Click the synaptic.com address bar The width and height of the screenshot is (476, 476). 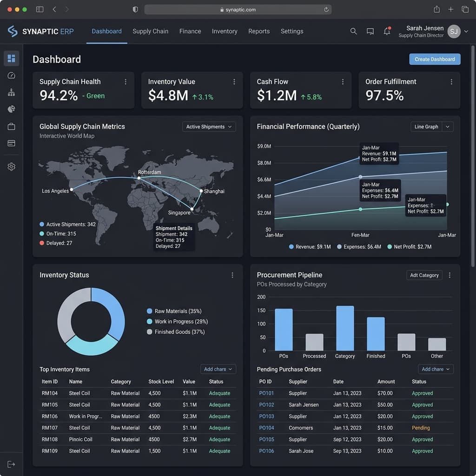pos(238,9)
